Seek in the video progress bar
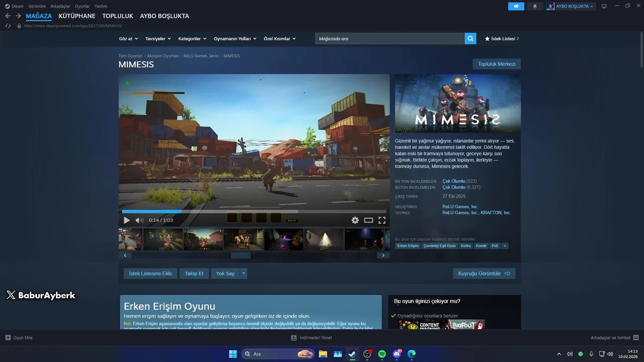 [254, 212]
